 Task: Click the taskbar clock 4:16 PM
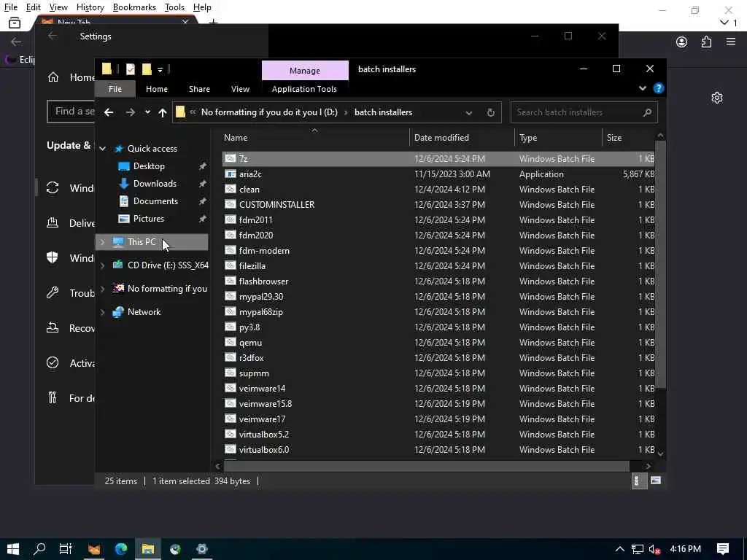(x=685, y=549)
